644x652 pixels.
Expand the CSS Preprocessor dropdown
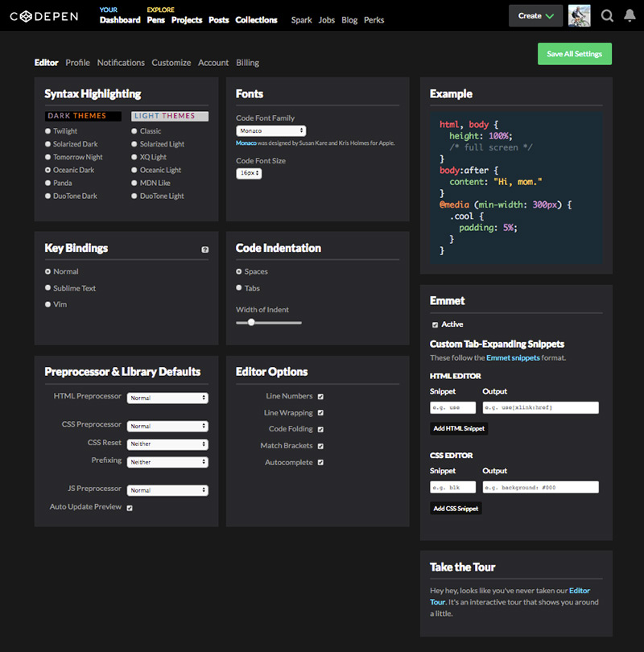tap(167, 426)
